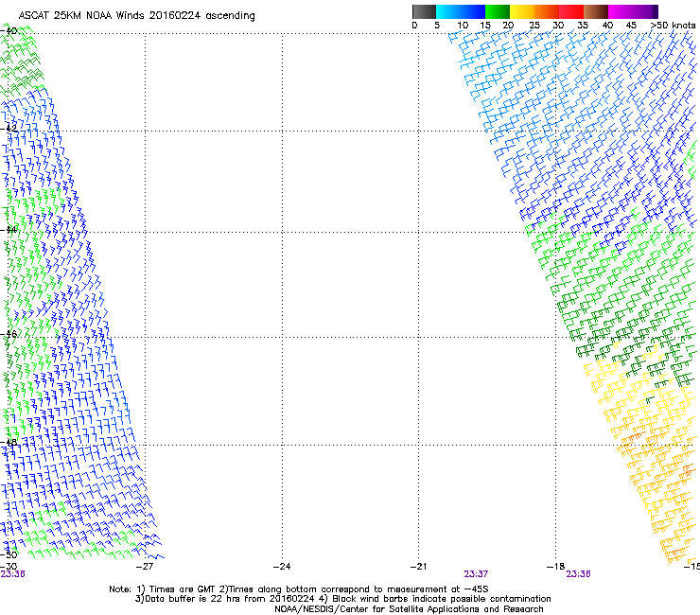The height and width of the screenshot is (615, 700).
Task: Click the purple 23:37 time stamp
Action: coord(476,574)
